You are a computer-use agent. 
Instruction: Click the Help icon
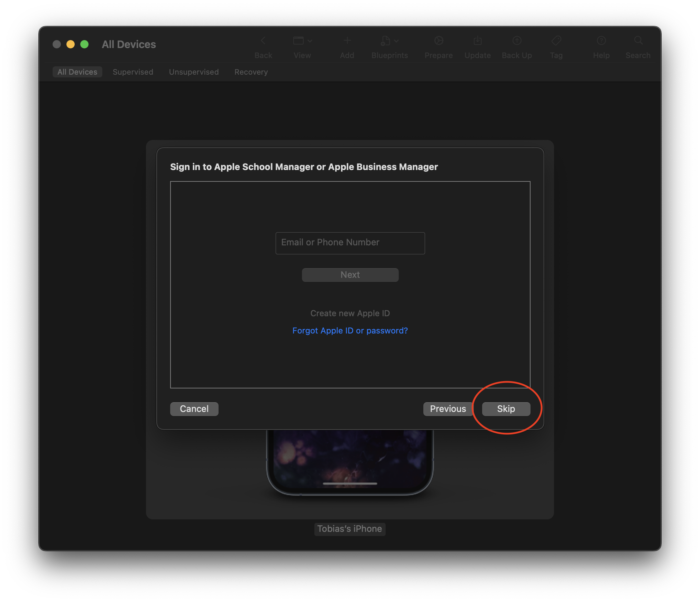pos(601,40)
